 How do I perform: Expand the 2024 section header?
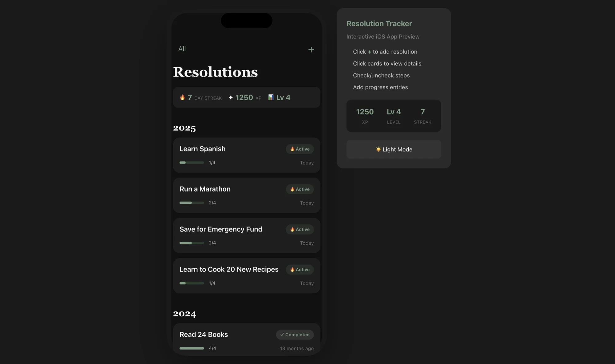coord(184,314)
